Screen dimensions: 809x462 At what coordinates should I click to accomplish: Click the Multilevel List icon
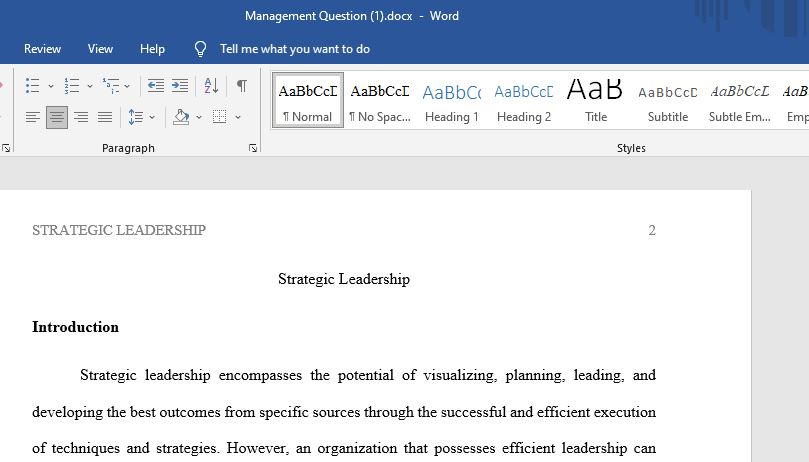111,86
